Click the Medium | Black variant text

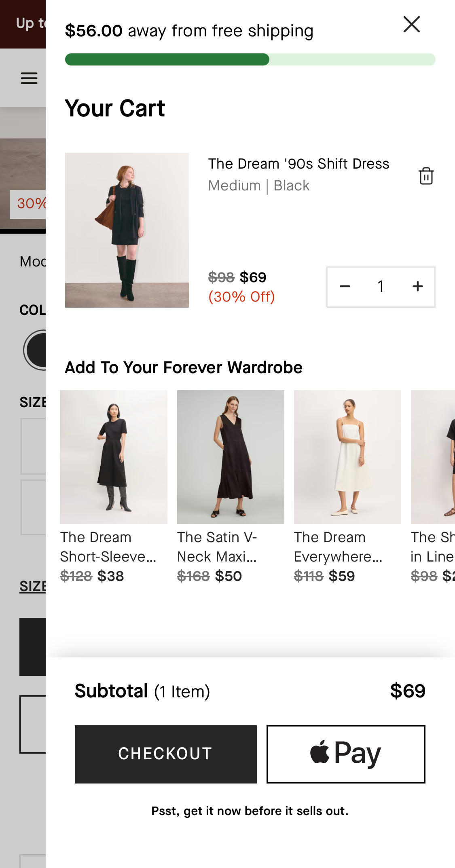tap(258, 185)
